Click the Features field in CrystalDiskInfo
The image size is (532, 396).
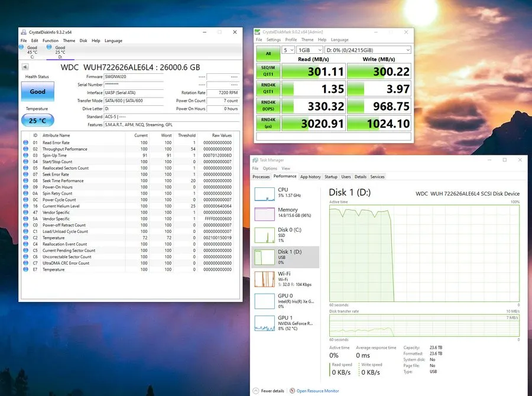coord(171,125)
